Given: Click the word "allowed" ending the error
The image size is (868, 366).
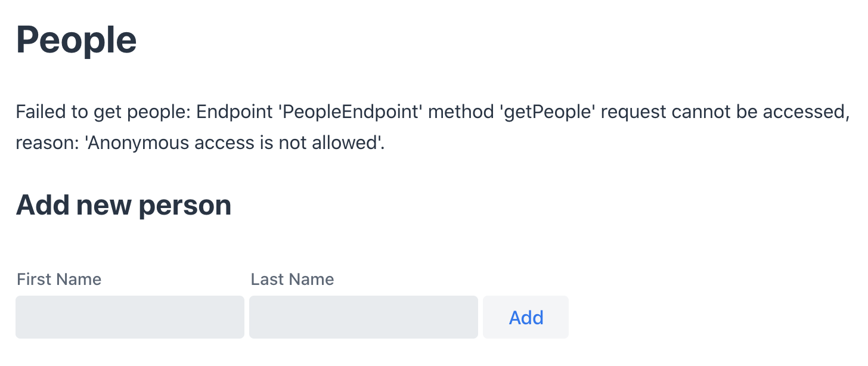Looking at the screenshot, I should [347, 144].
